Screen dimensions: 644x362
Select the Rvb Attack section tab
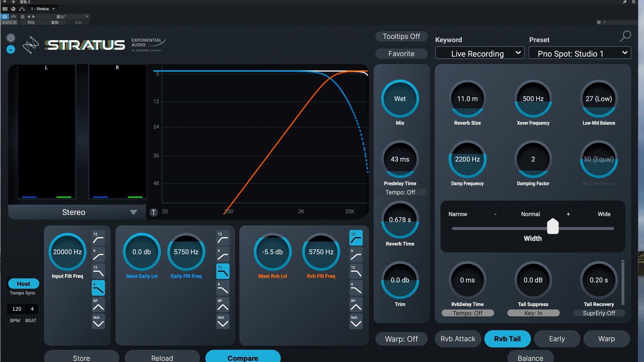(458, 339)
